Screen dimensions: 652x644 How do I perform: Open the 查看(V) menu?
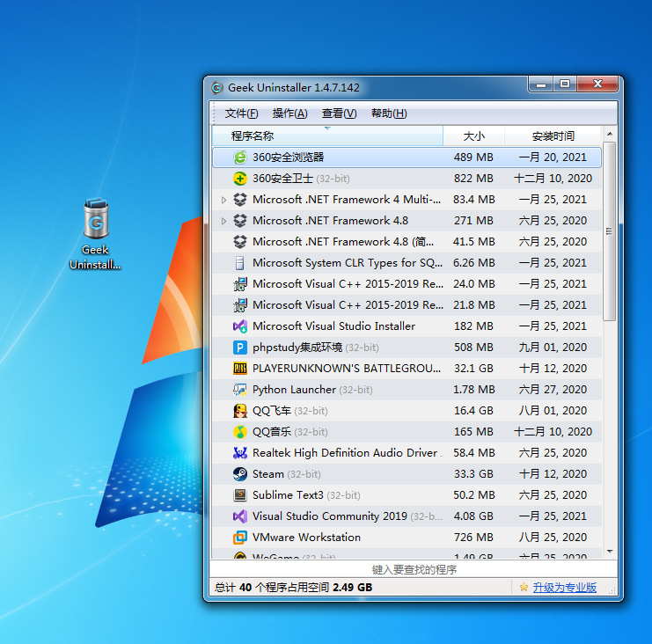pos(339,113)
